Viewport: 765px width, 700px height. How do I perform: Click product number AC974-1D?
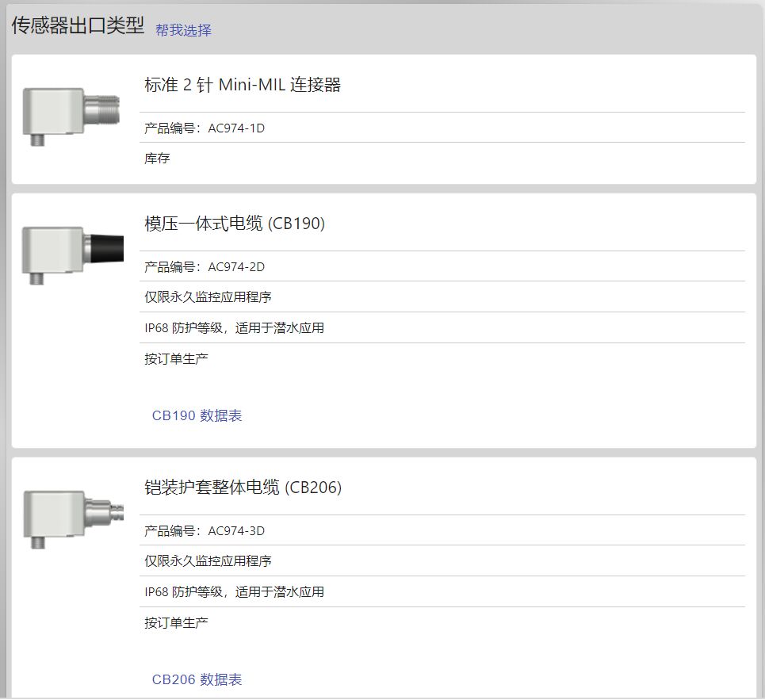236,128
